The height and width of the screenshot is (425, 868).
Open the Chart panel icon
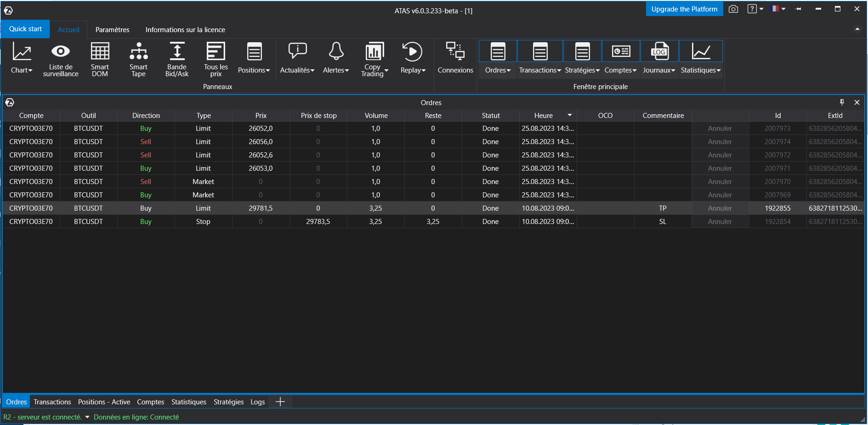(x=22, y=51)
